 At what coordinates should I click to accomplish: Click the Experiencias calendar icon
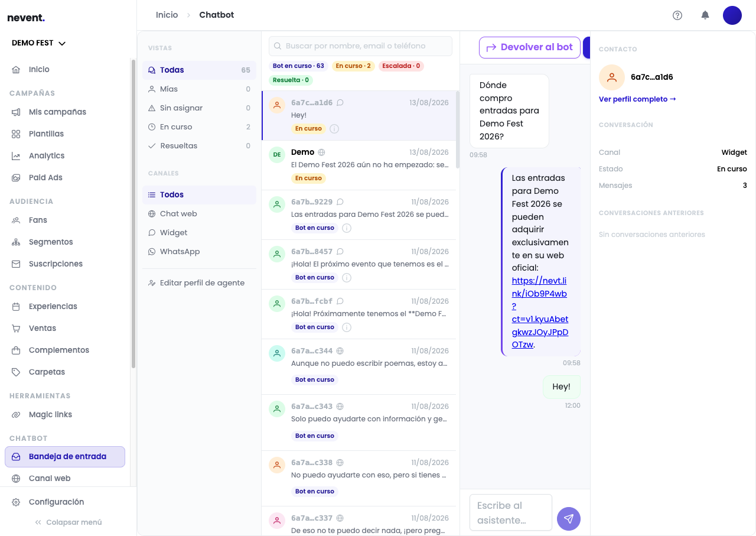pos(17,307)
